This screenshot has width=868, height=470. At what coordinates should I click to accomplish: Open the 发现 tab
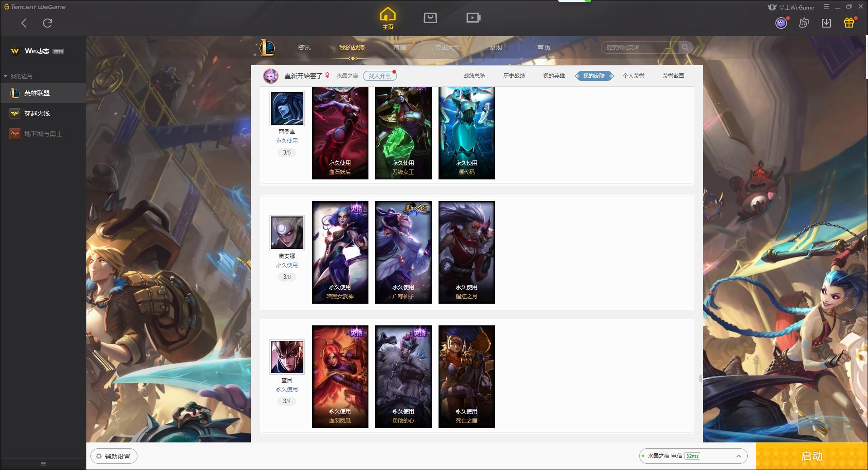click(495, 47)
